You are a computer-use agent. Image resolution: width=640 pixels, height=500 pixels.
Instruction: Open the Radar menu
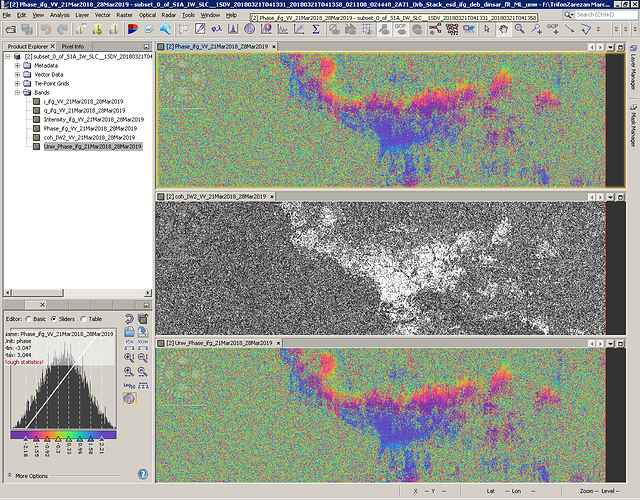[168, 15]
